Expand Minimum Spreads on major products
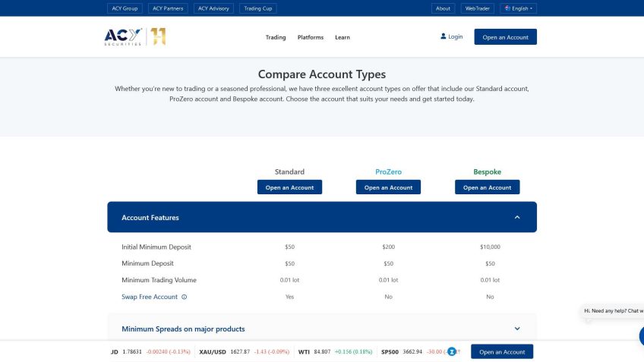 coord(517,329)
